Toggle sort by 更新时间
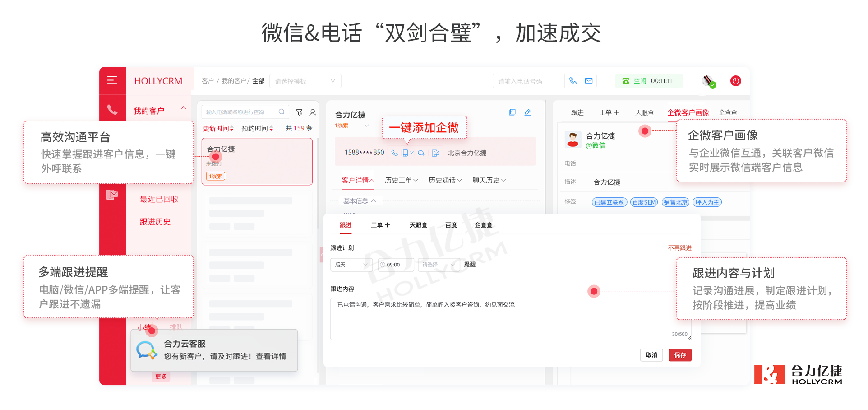Screen dimensions: 868x410 pyautogui.click(x=218, y=129)
